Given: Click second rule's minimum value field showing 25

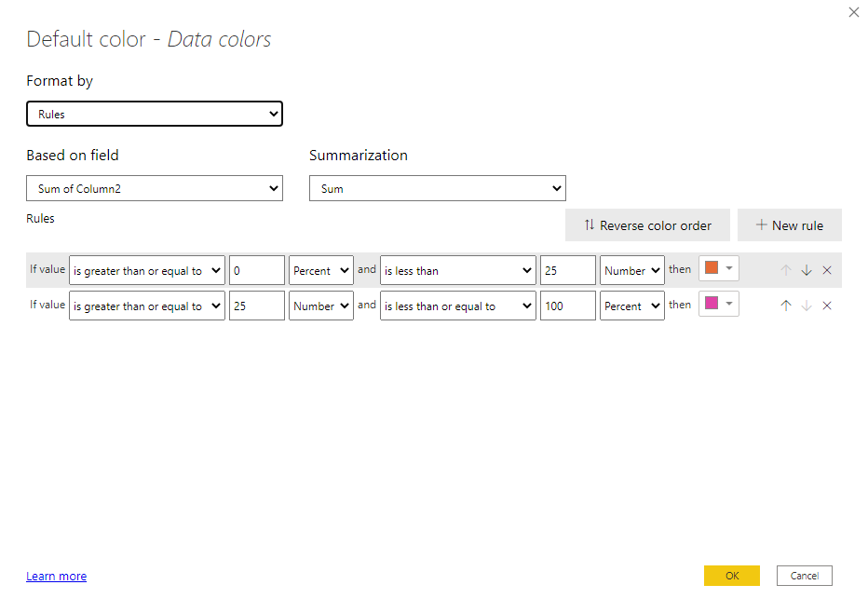Looking at the screenshot, I should [x=257, y=306].
